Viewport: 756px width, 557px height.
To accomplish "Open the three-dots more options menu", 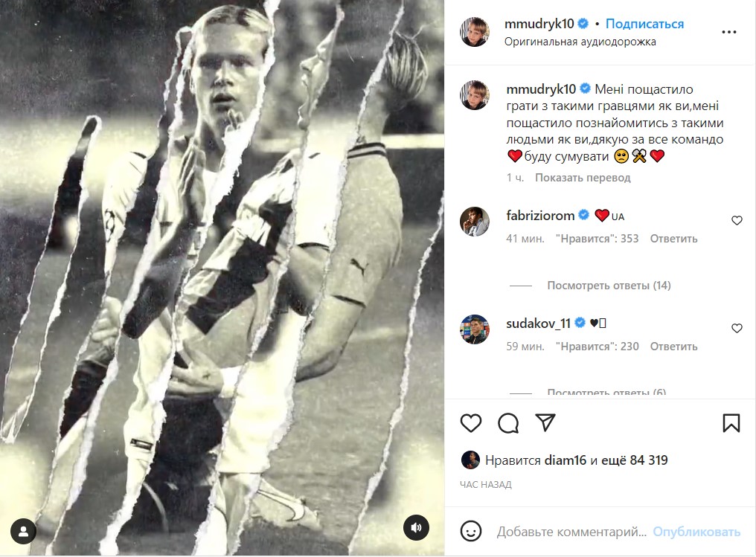I will point(729,32).
